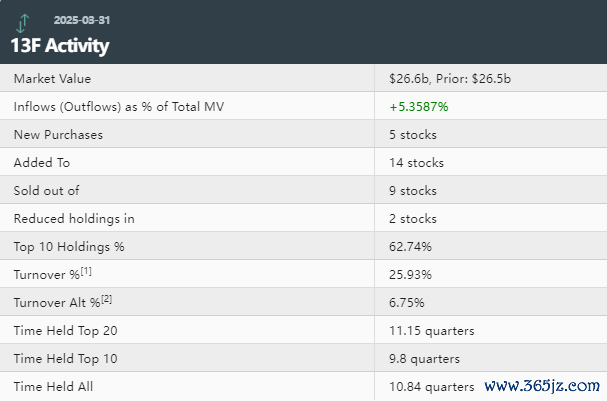Click the green +5.3587% inflows value
Screen dimensions: 607x401
pyautogui.click(x=419, y=107)
